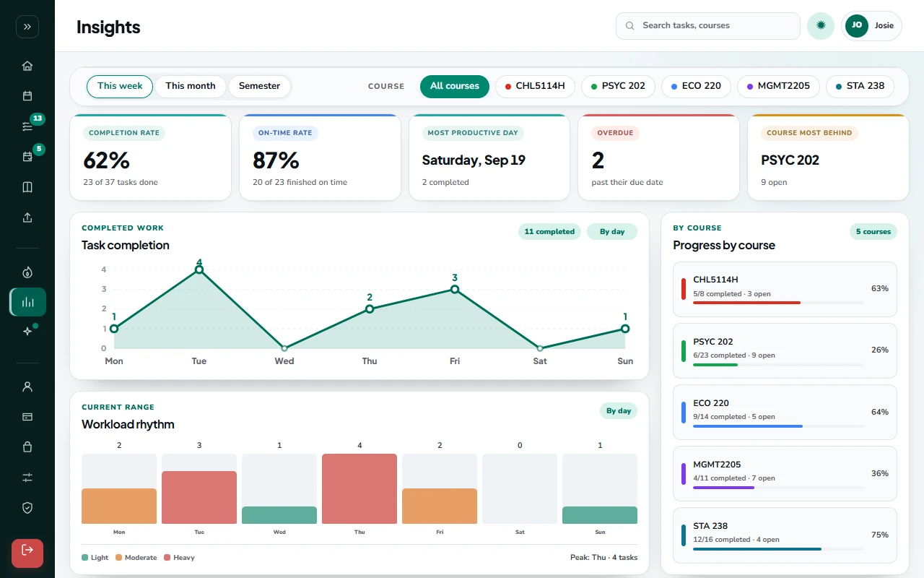
Task: Filter by course CHL5114H chip
Action: pyautogui.click(x=535, y=87)
